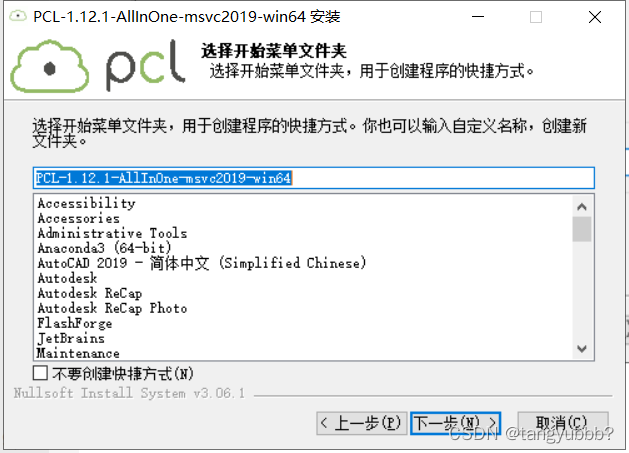Viewport: 629px width, 453px height.
Task: Click the scroll up arrow of folder list
Action: click(582, 207)
